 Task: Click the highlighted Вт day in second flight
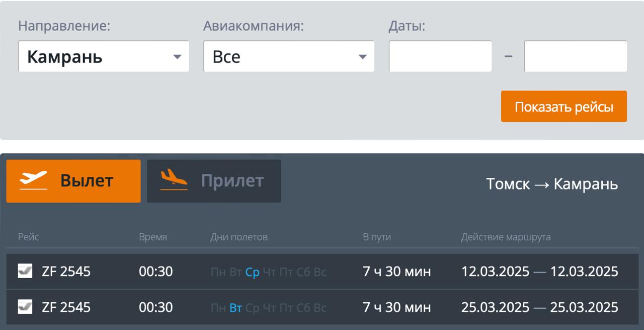(235, 307)
